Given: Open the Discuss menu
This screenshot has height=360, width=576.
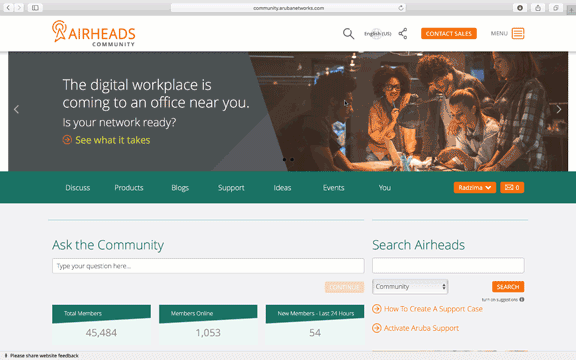Looking at the screenshot, I should (x=78, y=188).
